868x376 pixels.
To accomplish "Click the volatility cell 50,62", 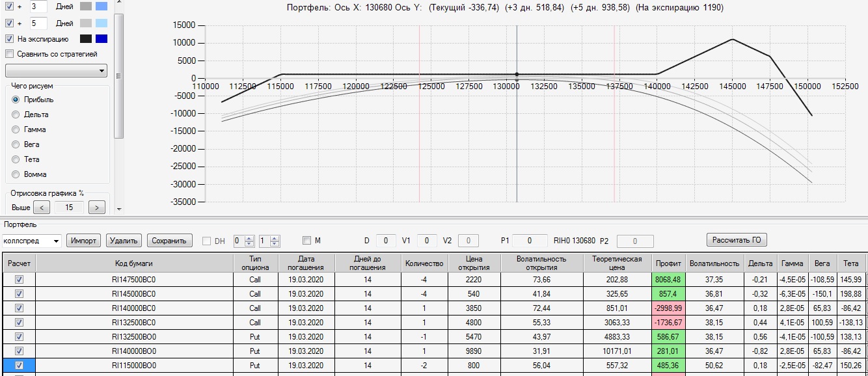I will pos(714,365).
